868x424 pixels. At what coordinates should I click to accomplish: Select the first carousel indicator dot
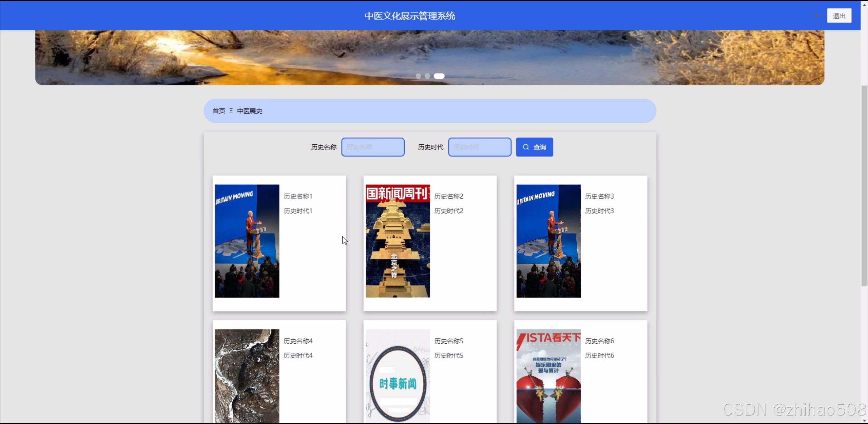[x=418, y=76]
